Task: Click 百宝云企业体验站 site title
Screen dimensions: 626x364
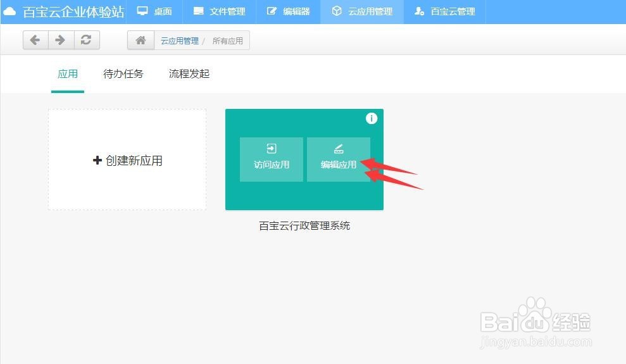Action: pyautogui.click(x=73, y=12)
